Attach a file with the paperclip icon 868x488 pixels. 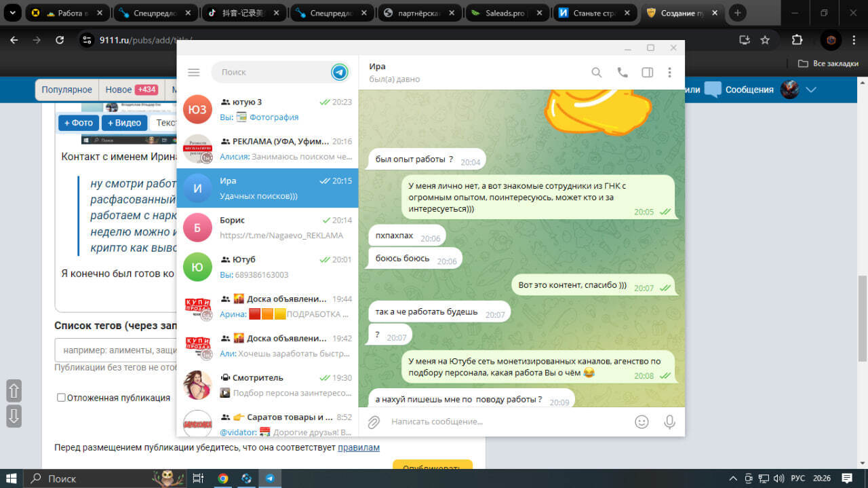click(x=373, y=422)
